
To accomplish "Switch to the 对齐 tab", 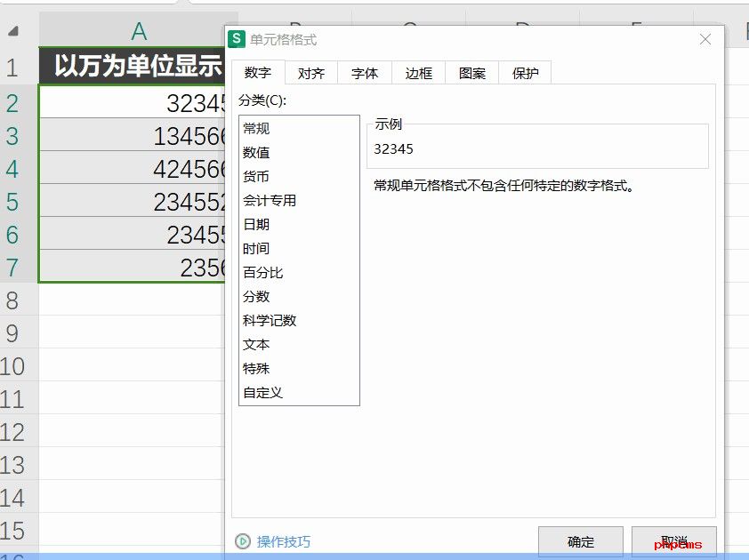I will tap(311, 73).
